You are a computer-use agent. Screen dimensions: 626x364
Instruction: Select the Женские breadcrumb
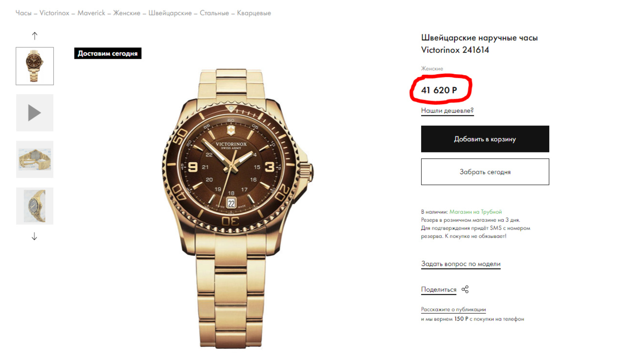click(127, 13)
